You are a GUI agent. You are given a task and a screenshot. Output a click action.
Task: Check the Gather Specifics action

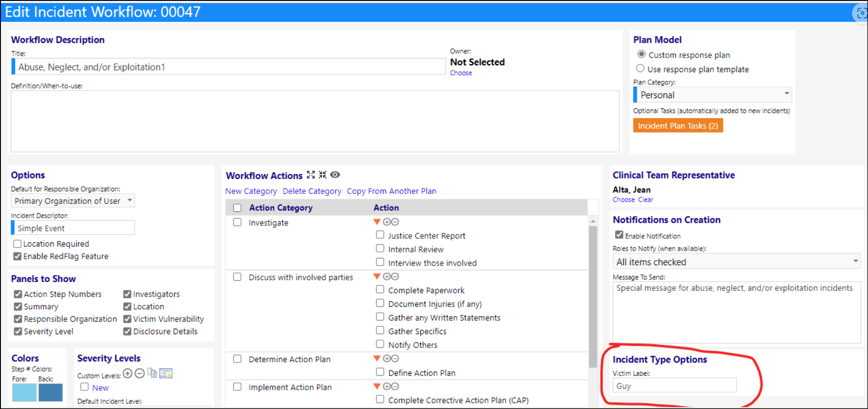(380, 330)
